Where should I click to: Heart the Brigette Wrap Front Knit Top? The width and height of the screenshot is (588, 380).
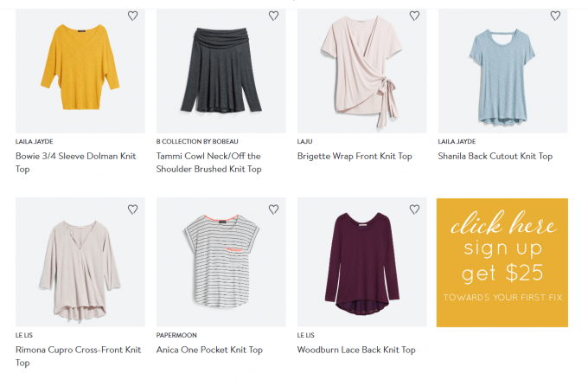point(414,16)
